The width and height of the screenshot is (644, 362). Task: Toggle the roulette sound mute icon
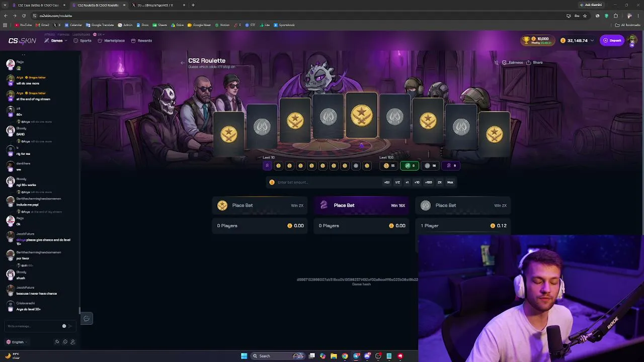pos(496,63)
